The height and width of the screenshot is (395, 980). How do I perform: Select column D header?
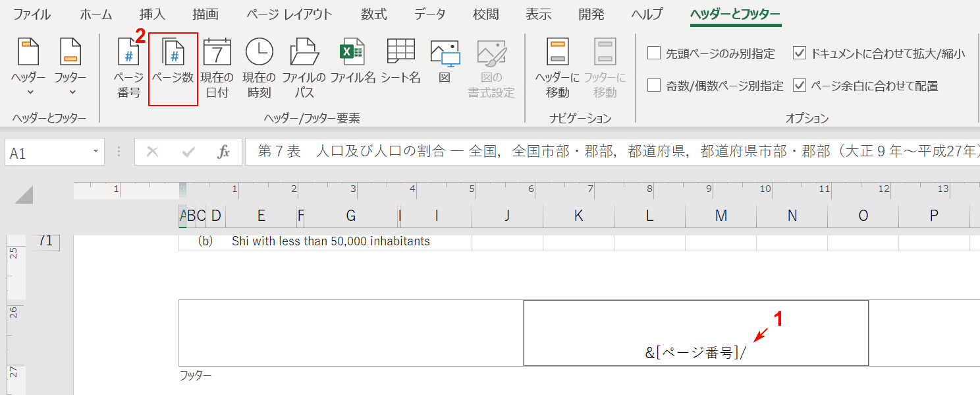click(x=215, y=216)
